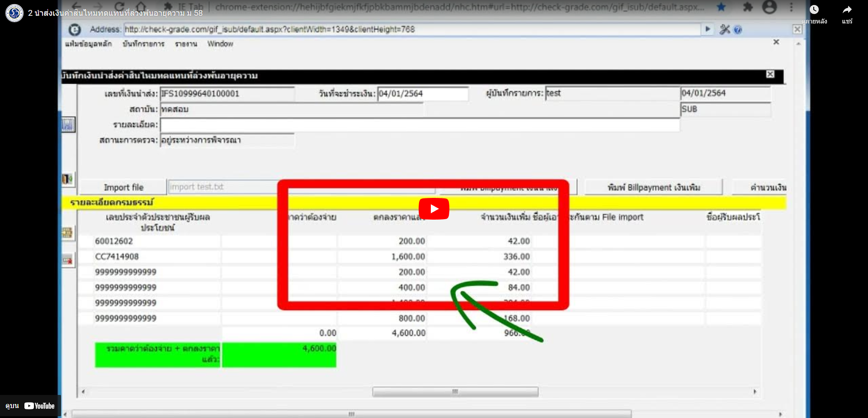Open the Window menu

(x=220, y=44)
